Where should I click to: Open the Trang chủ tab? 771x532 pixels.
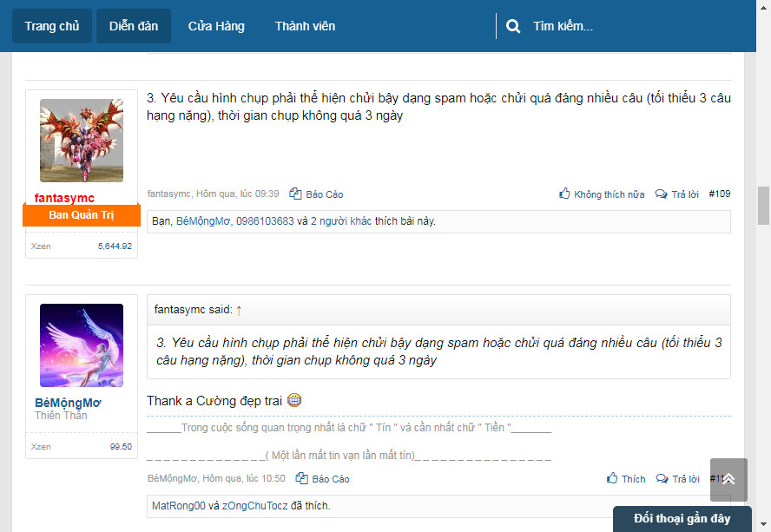(x=52, y=26)
